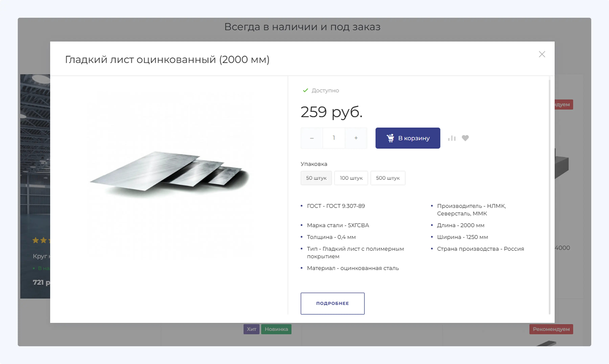Select 100 штук packaging option

[x=351, y=178]
